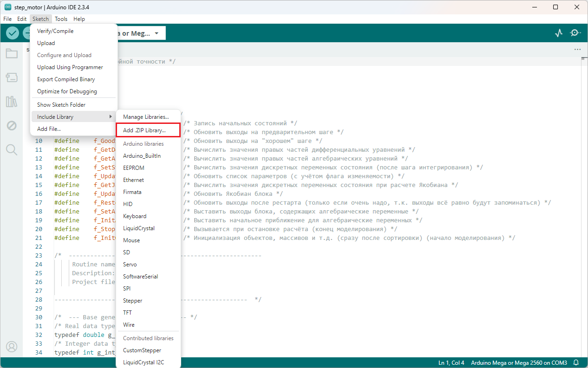Viewport: 588px width, 368px height.
Task: Select the Servo library
Action: (130, 265)
